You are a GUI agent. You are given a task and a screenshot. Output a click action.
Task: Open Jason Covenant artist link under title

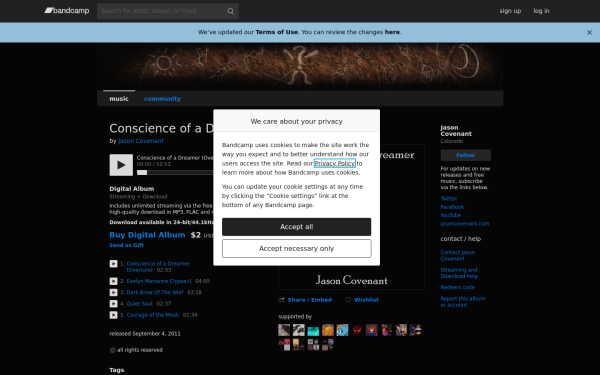[141, 141]
